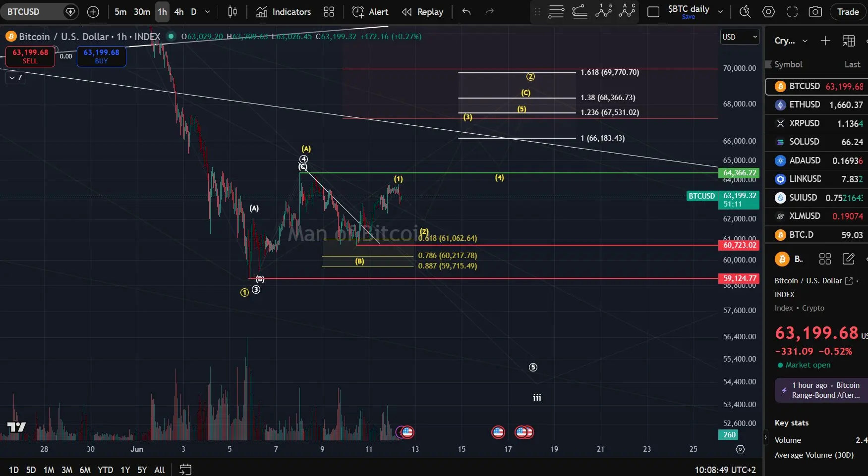Viewport: 868px width, 476px height.
Task: Click the blue BUY 63,199.68 button
Action: (x=101, y=56)
